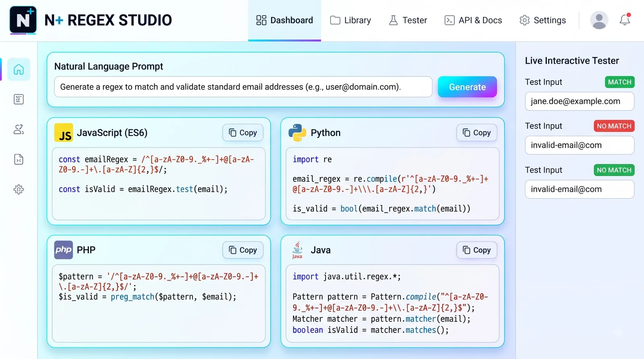This screenshot has height=359, width=644.
Task: Click the test input under the red NO MATCH badge
Action: (x=580, y=145)
